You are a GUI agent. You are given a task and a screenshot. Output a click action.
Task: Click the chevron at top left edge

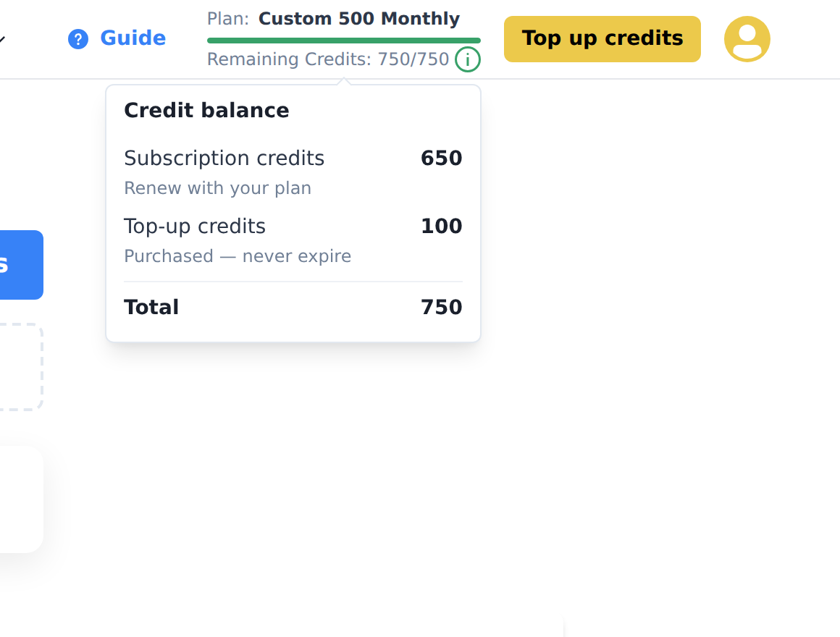[x=3, y=39]
